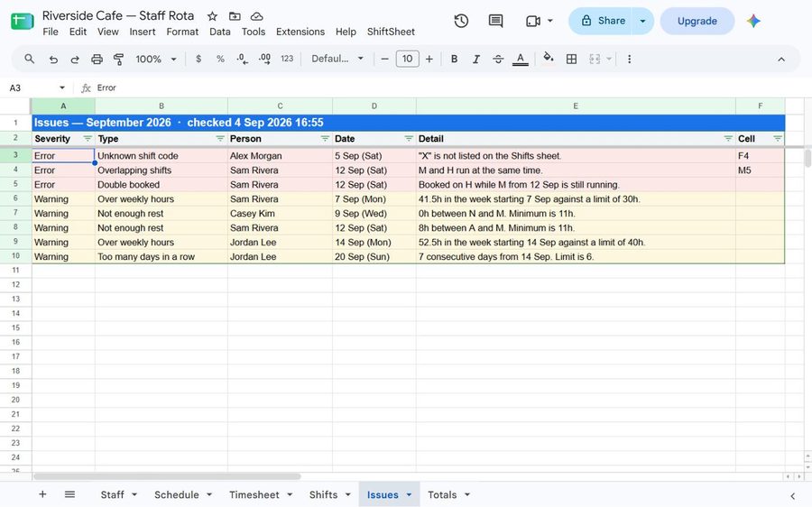Screen dimensions: 812x507
Task: Click the font size input field
Action: coord(407,59)
